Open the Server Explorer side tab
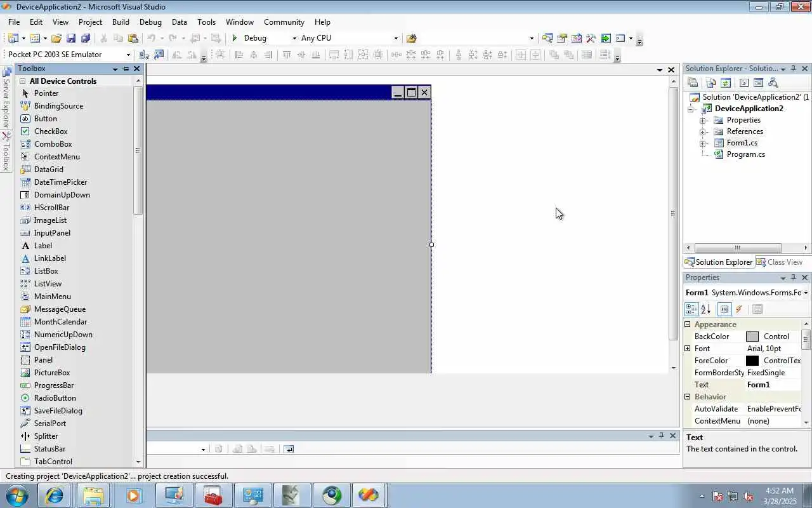812x508 pixels. coord(6,98)
